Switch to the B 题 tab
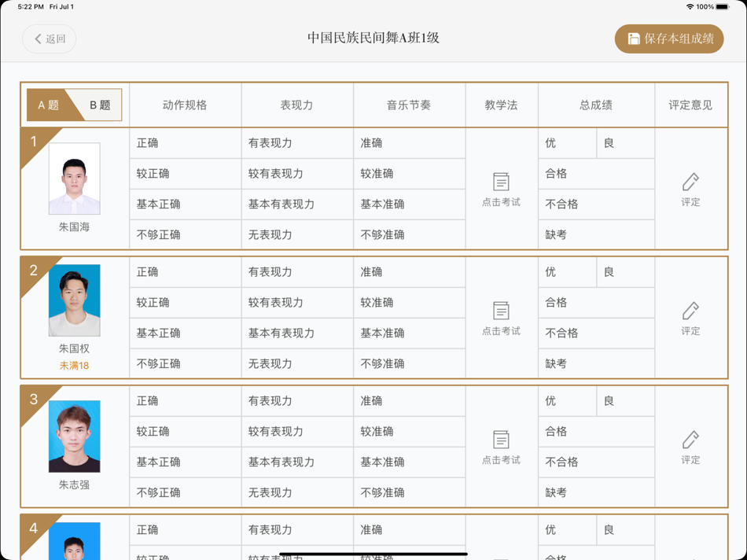 coord(100,105)
